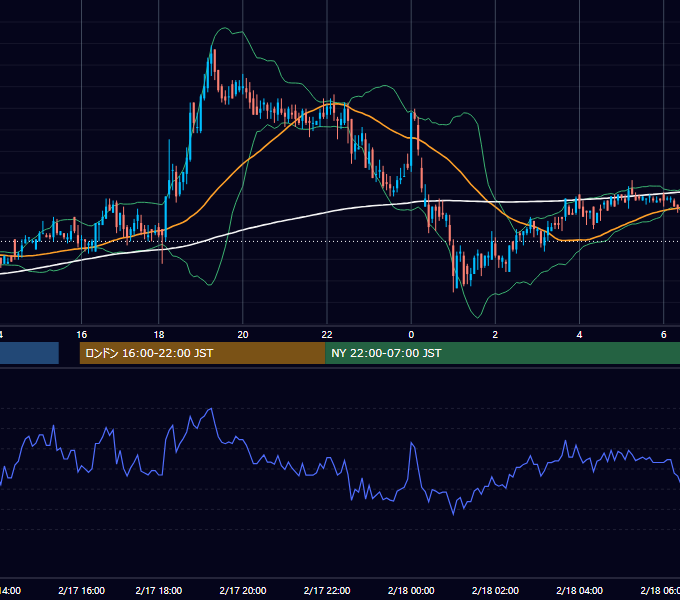Click the blue session bar left of ロンドン
Screen dimensions: 680x600
[29, 353]
